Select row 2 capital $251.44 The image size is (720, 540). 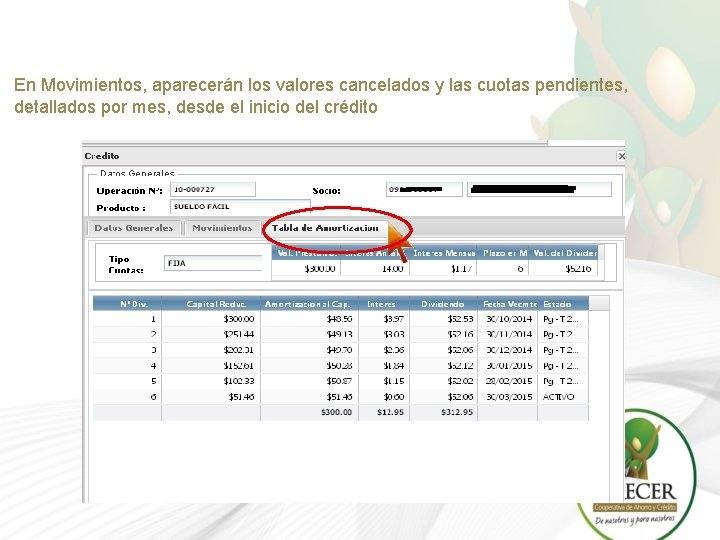point(211,334)
